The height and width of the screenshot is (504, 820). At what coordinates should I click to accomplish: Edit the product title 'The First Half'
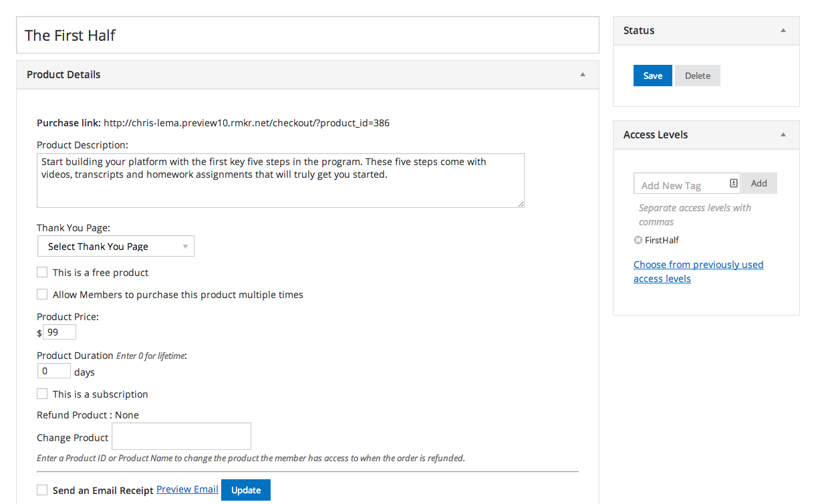point(307,35)
